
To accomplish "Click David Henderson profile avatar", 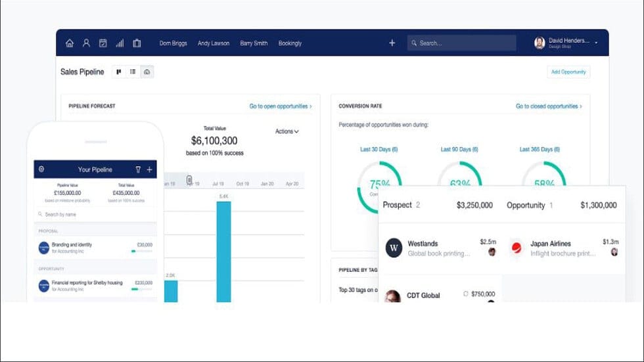I will 540,43.
